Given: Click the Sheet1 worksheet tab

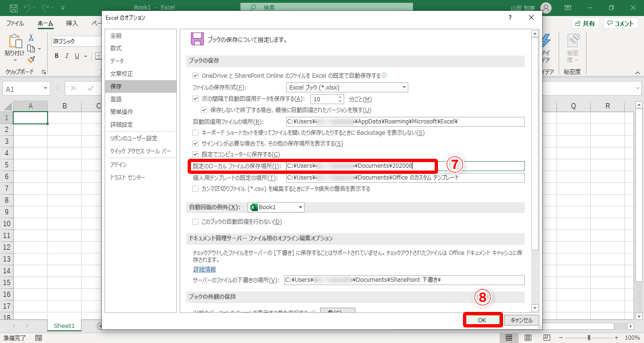Looking at the screenshot, I should click(64, 326).
